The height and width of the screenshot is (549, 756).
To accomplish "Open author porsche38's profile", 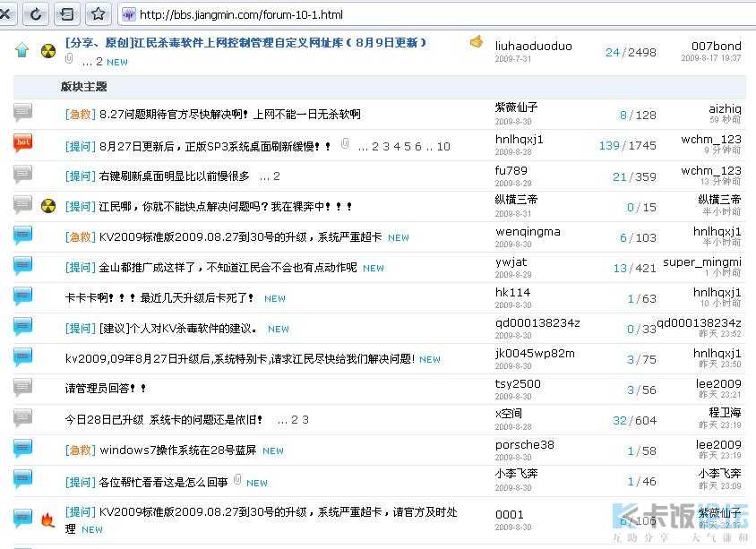I will (525, 444).
